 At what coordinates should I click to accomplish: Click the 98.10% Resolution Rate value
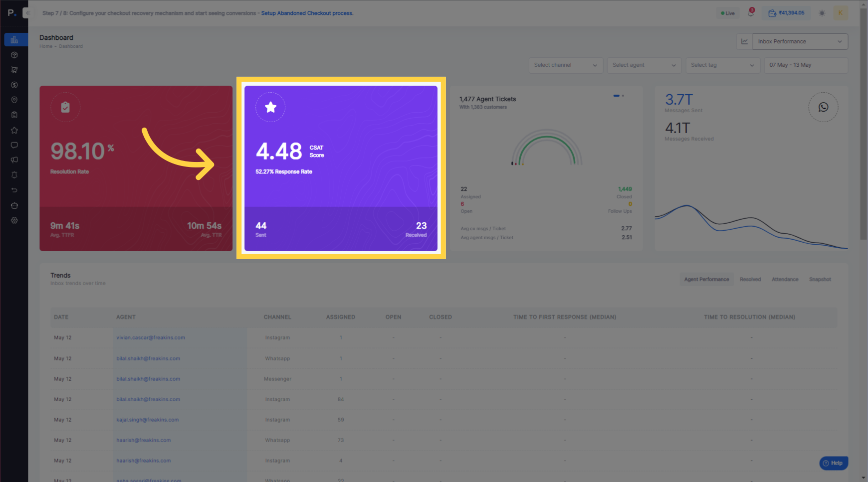point(82,152)
